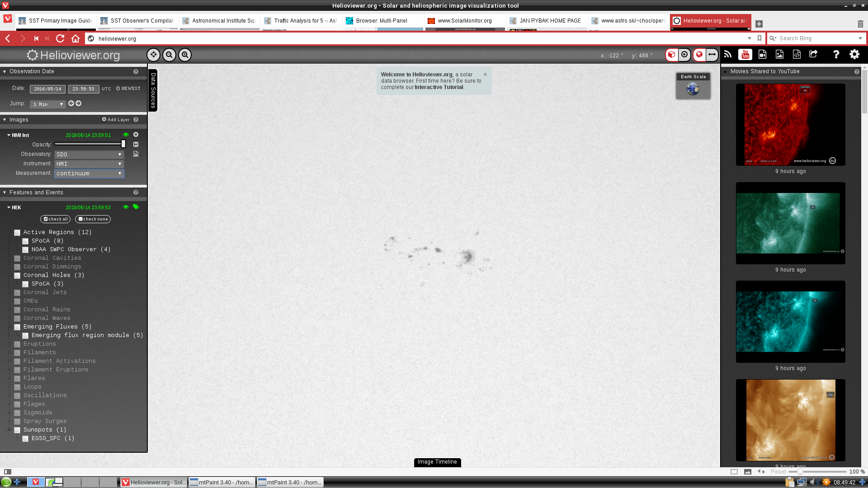The image size is (868, 488).
Task: Open the create movie icon
Action: pos(762,55)
